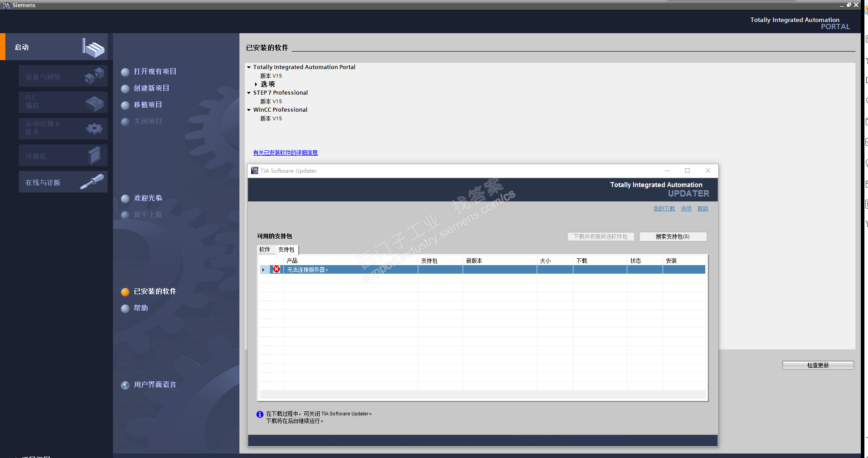The image size is (868, 458).
Task: Select the TIA Portal 版本 V15 line
Action: pyautogui.click(x=271, y=76)
